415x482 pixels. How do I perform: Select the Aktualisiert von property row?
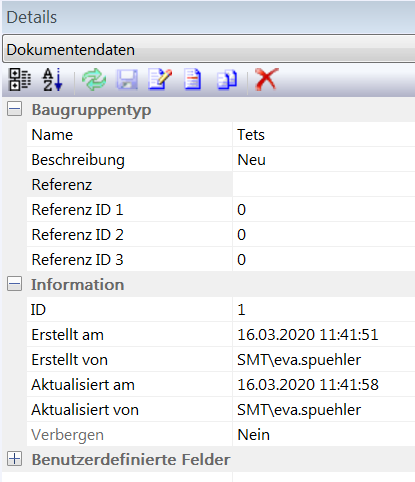coord(221,410)
